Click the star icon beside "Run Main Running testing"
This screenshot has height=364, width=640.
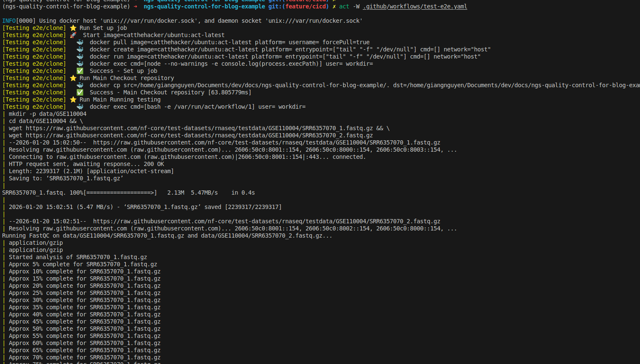pyautogui.click(x=73, y=99)
